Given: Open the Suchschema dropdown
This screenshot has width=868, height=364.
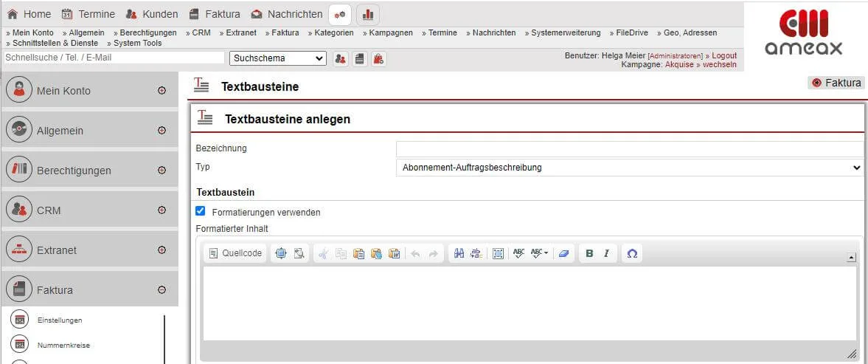Looking at the screenshot, I should tap(278, 58).
